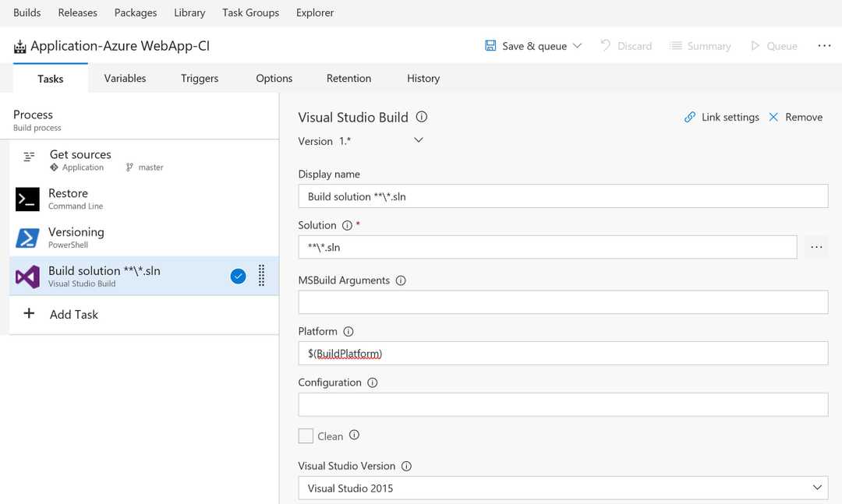Click the Platform info icon
The width and height of the screenshot is (842, 504).
coord(348,332)
